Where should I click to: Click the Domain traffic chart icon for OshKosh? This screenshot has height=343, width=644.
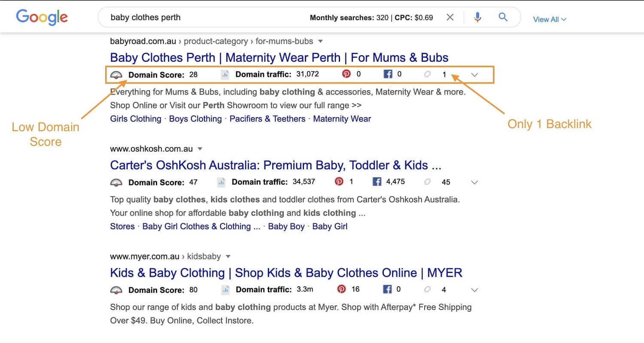coord(222,182)
